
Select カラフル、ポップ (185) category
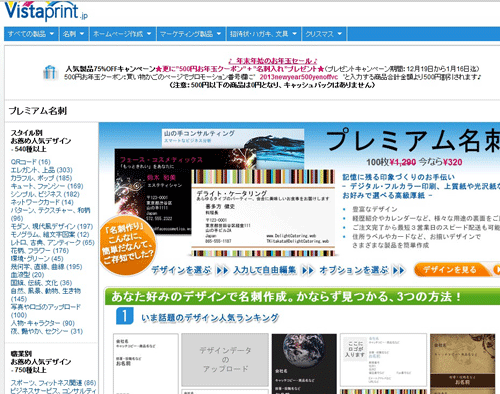[41, 178]
